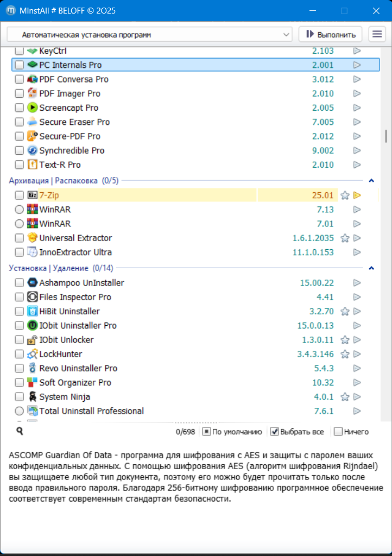Click the vertical scrollbar thumb
Image resolution: width=392 pixels, height=556 pixels.
point(386,136)
